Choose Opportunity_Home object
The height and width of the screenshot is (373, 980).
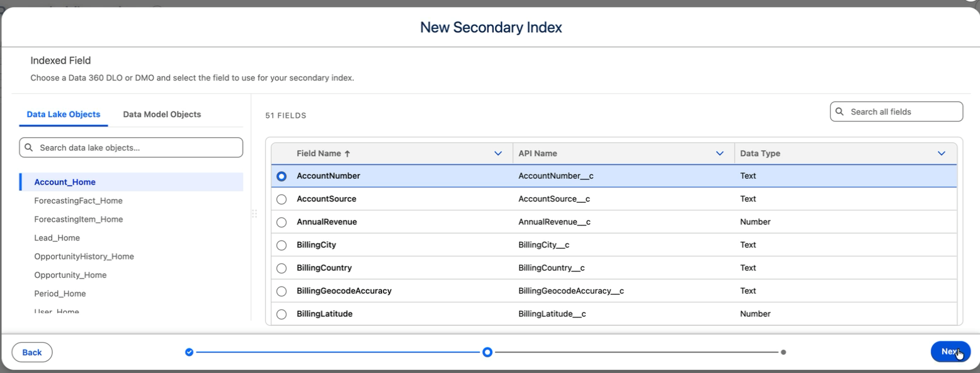click(x=70, y=275)
